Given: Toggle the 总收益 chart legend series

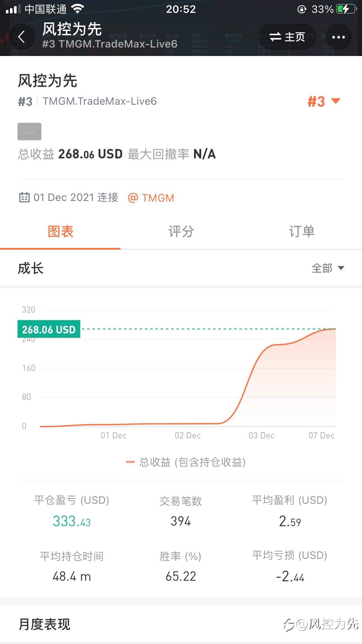Looking at the screenshot, I should tap(186, 462).
